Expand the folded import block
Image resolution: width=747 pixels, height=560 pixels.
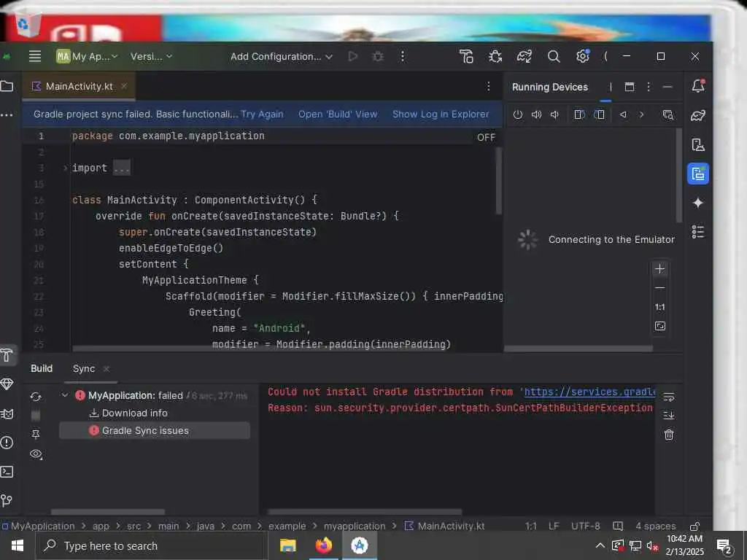click(65, 168)
